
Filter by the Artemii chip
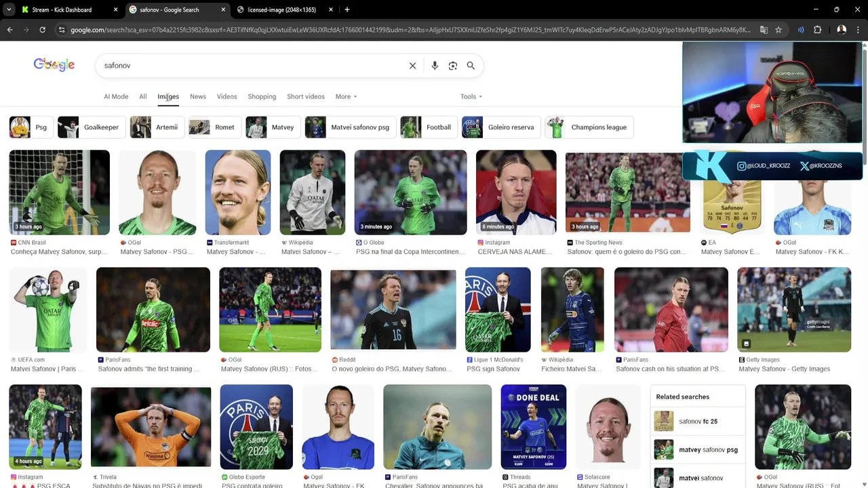point(157,127)
